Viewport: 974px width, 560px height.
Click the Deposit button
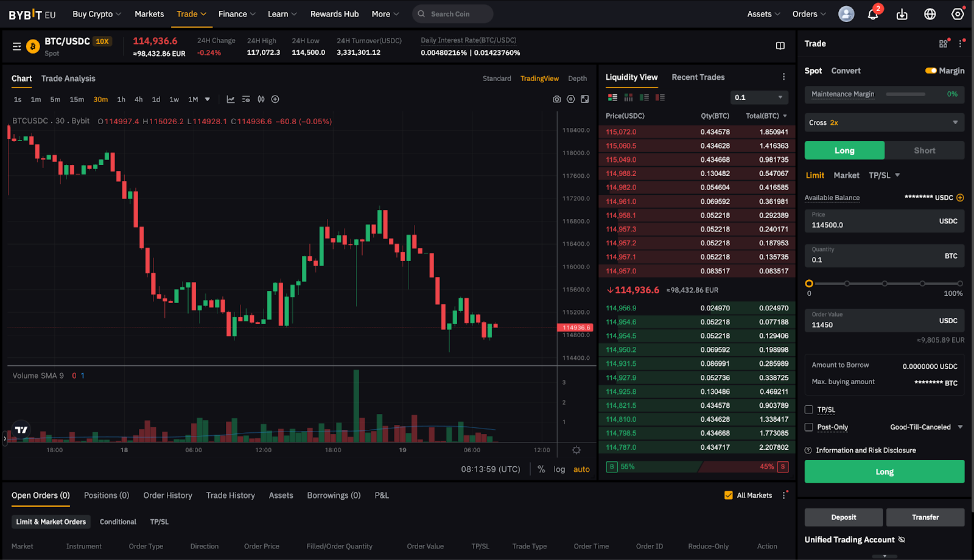coord(843,517)
